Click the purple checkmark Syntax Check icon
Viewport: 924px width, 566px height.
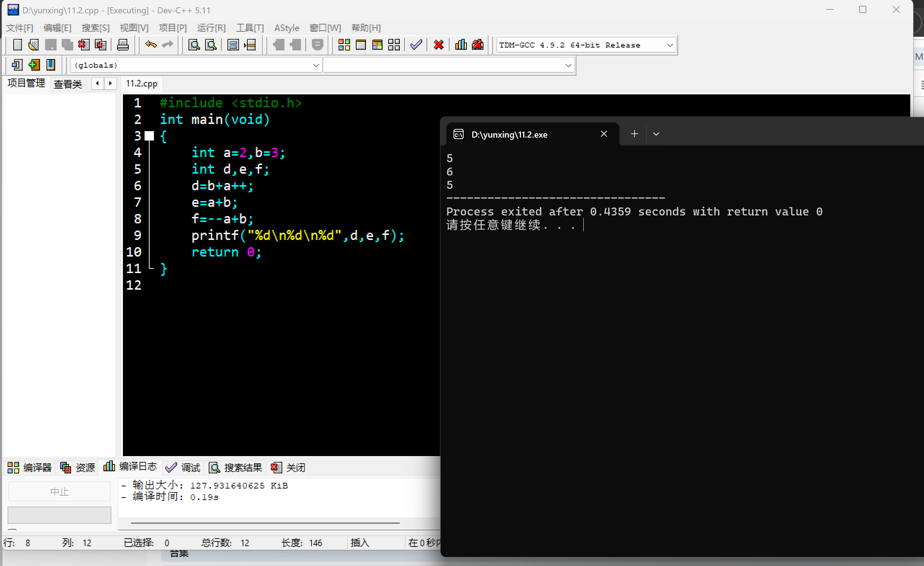(416, 45)
